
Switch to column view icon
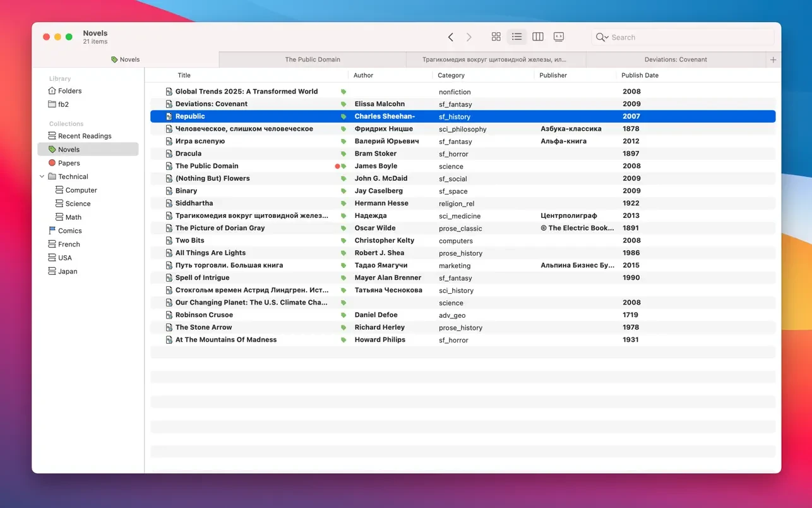537,37
